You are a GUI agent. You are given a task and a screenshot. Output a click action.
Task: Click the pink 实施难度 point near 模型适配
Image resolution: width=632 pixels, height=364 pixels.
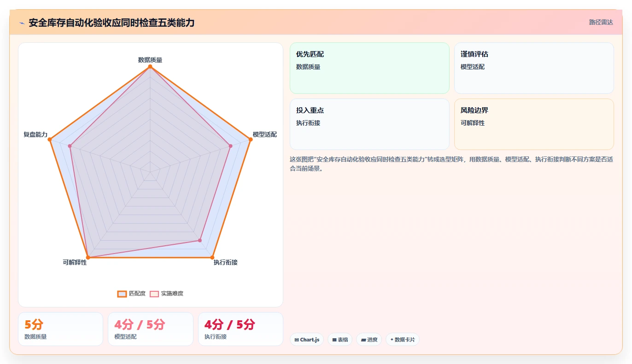pos(230,146)
